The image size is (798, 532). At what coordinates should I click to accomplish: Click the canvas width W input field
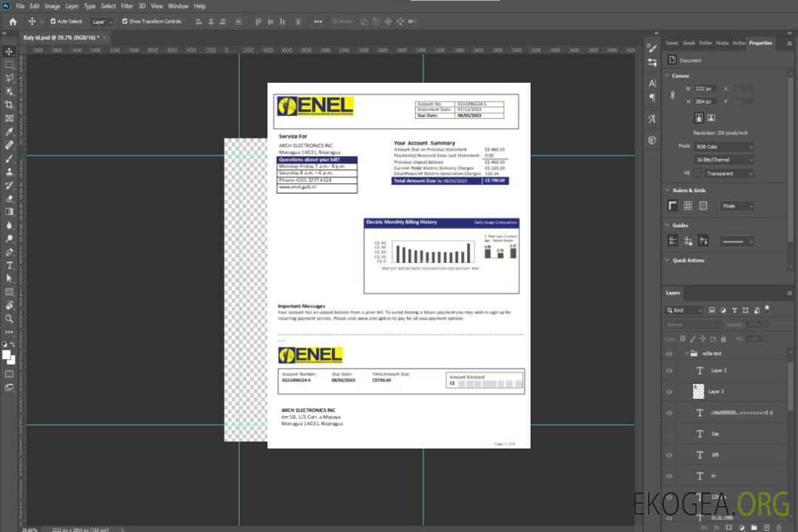704,89
